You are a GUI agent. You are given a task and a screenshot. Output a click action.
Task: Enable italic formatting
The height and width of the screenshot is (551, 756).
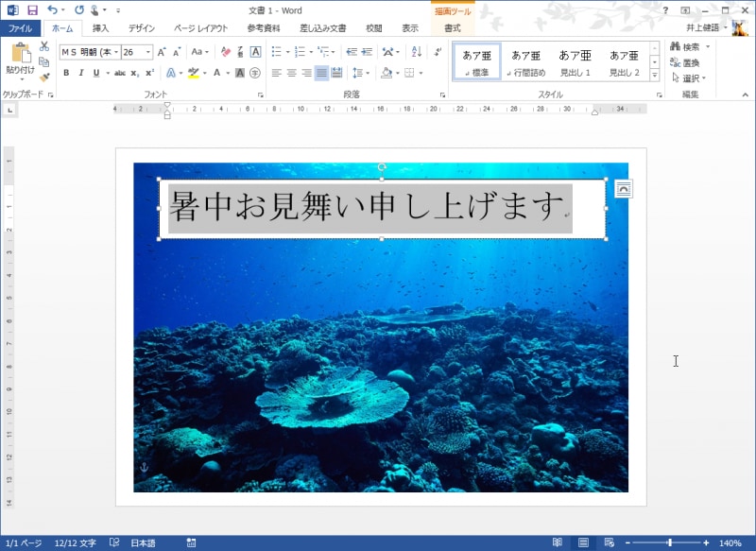(81, 72)
